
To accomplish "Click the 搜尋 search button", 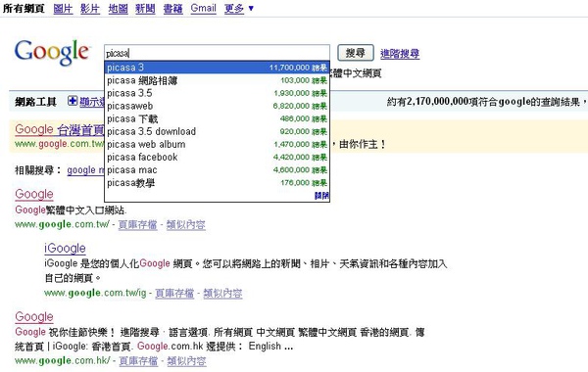I will click(x=356, y=53).
